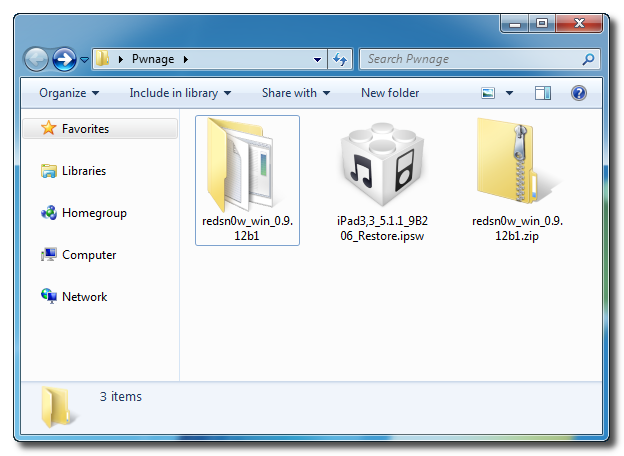Go forward with the blue Forward arrow

pyautogui.click(x=64, y=60)
